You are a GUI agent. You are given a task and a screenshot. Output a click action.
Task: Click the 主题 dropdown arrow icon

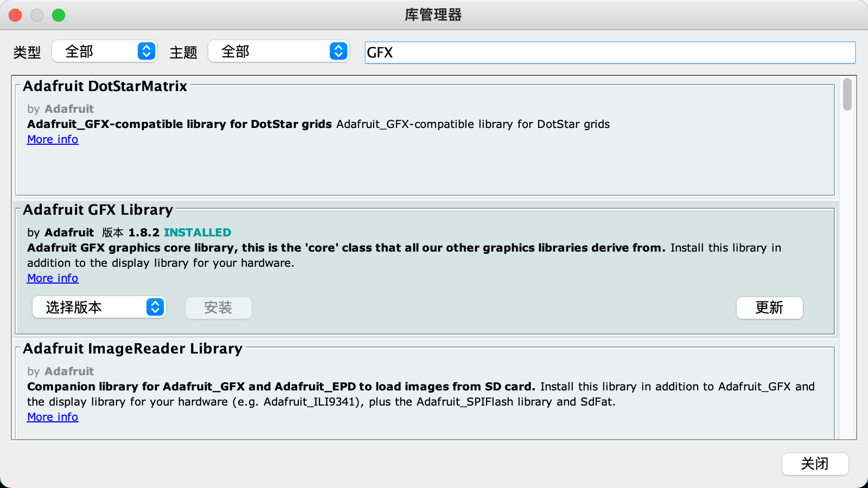pos(339,52)
